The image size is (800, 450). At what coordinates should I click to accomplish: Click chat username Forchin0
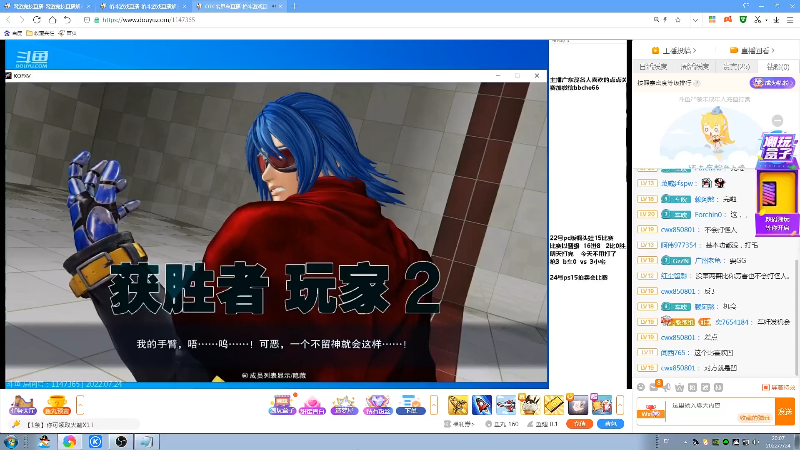[x=708, y=215]
